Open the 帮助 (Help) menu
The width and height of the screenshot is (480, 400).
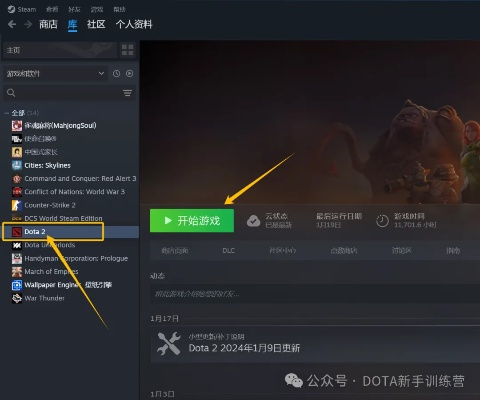(119, 9)
